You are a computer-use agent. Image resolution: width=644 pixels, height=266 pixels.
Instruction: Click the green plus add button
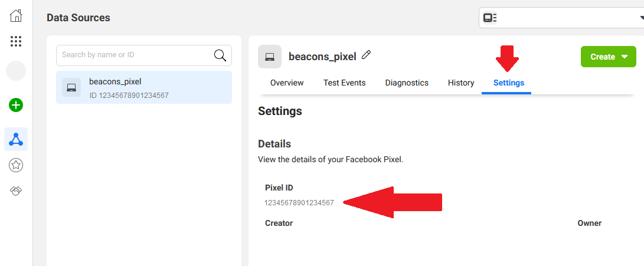(x=16, y=106)
